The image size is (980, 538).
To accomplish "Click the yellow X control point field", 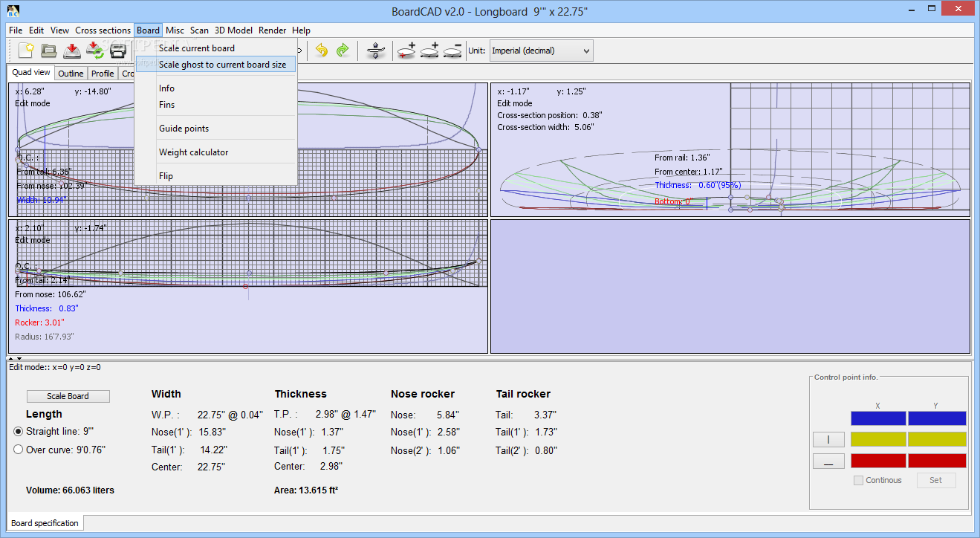I will click(878, 439).
